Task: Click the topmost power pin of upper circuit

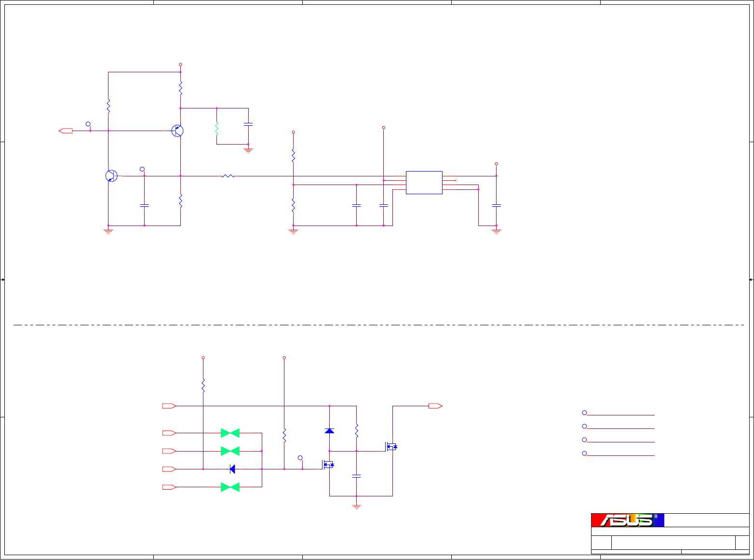Action: [x=180, y=64]
